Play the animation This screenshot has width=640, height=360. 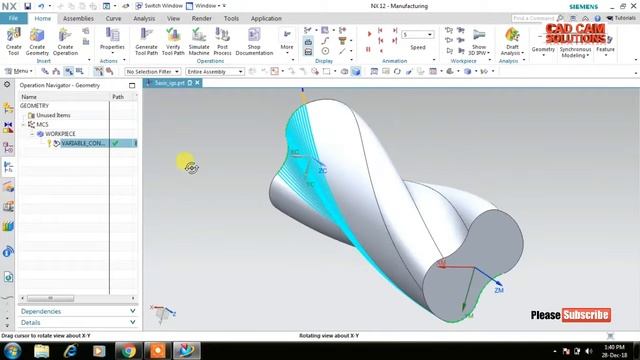pos(369,33)
